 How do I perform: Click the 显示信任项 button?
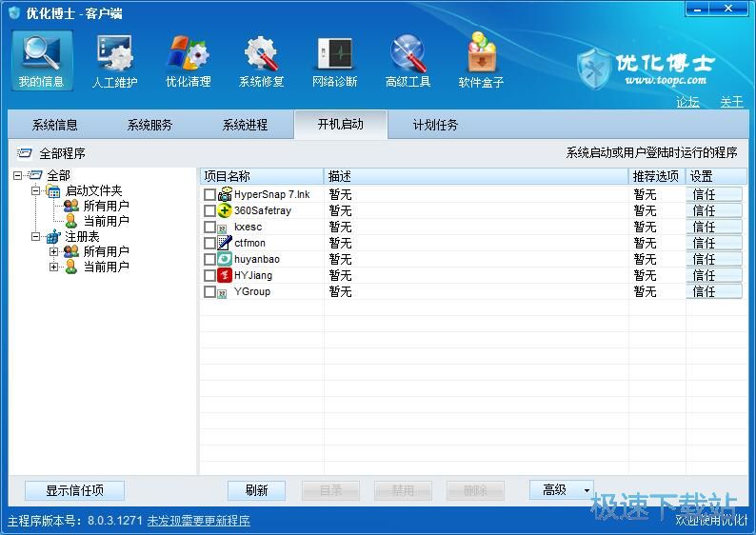(74, 490)
